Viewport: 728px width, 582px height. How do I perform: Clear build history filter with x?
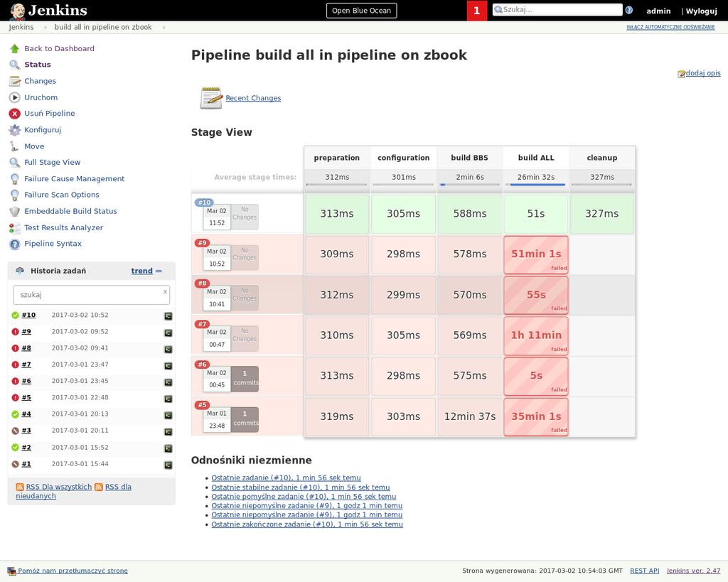[x=165, y=292]
